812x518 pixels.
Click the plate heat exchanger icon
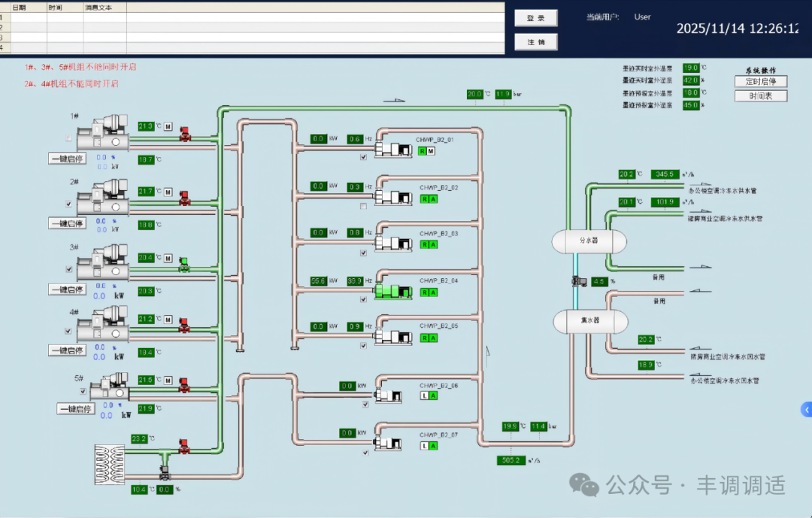[x=110, y=464]
